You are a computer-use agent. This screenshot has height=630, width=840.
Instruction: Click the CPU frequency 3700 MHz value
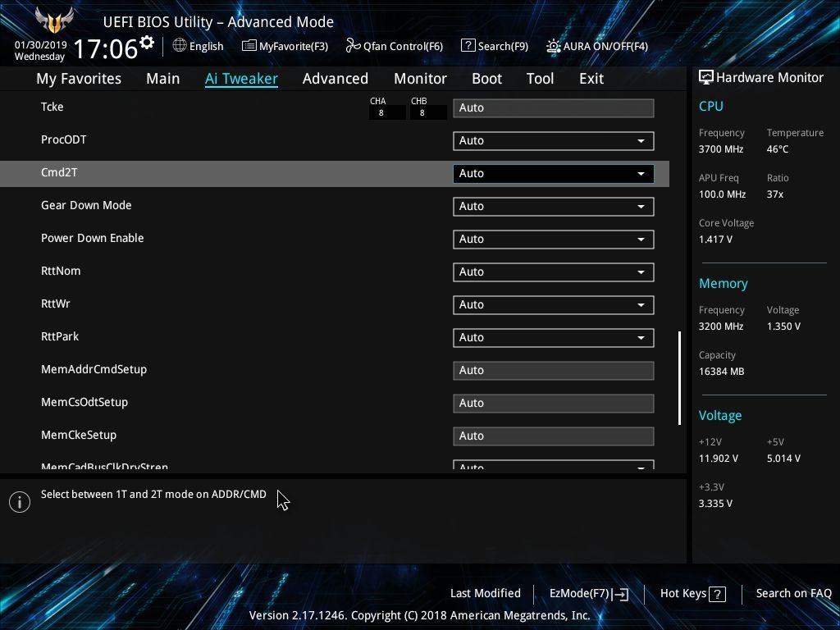tap(720, 149)
